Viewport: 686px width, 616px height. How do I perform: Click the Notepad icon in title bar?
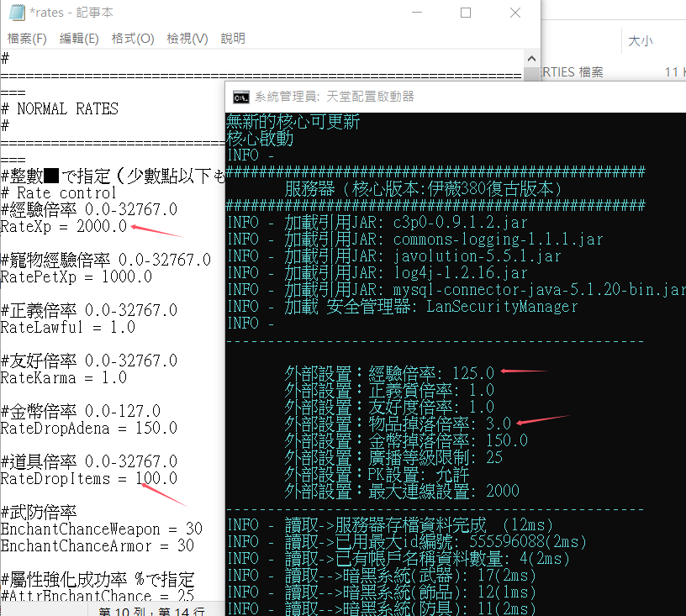click(x=17, y=13)
